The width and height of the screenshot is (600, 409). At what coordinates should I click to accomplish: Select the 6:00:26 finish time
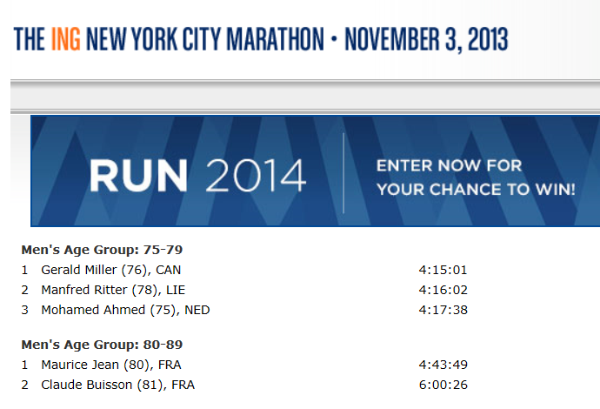pos(444,385)
